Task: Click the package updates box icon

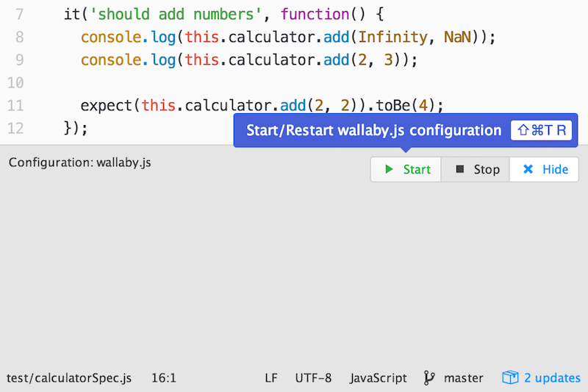Action: [x=510, y=377]
